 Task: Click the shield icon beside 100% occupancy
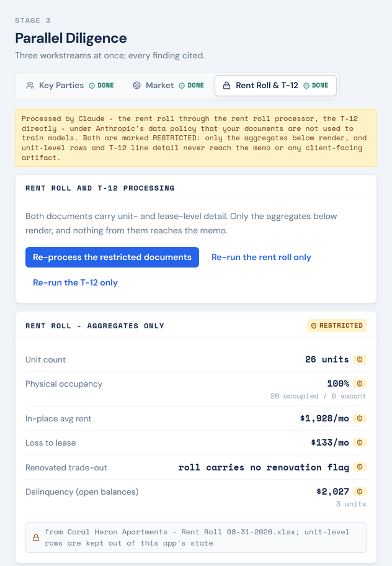[x=360, y=384]
